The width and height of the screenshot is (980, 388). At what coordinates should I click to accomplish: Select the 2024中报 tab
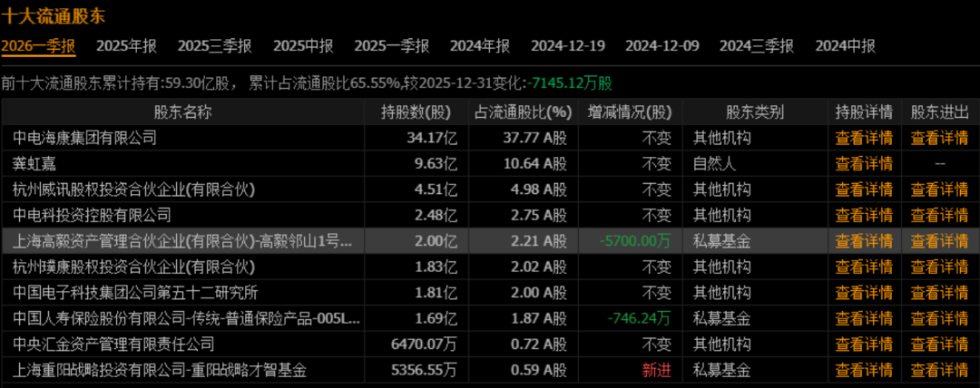(x=846, y=45)
